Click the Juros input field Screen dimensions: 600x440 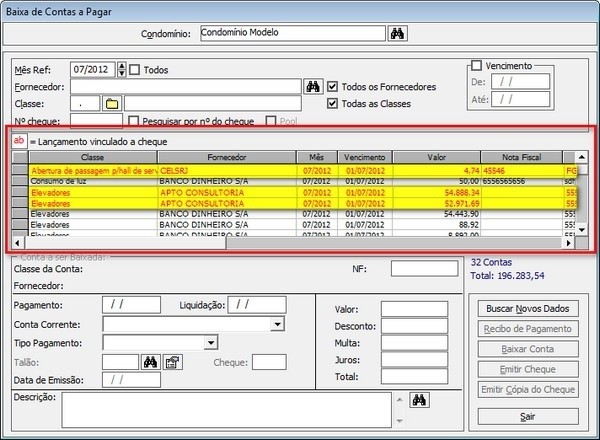[x=414, y=360]
